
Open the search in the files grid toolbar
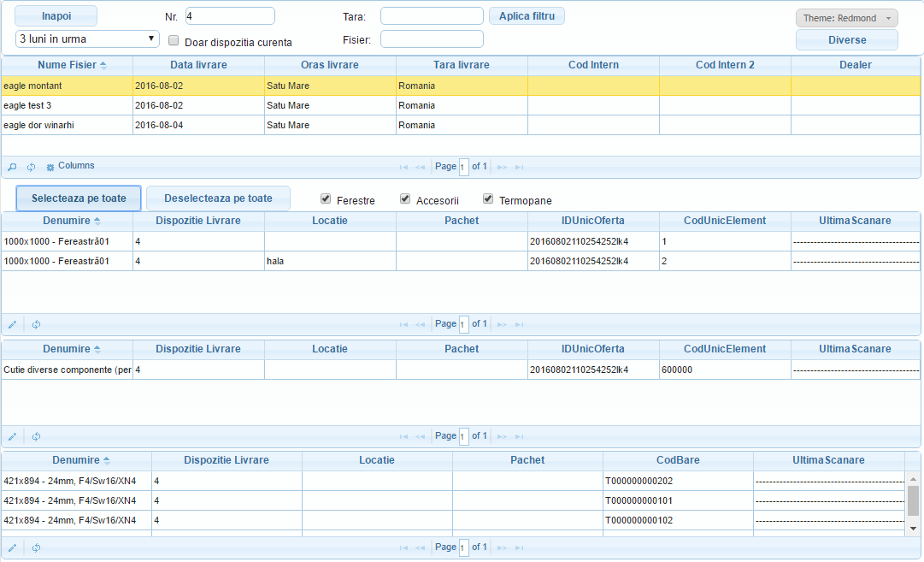pyautogui.click(x=11, y=167)
